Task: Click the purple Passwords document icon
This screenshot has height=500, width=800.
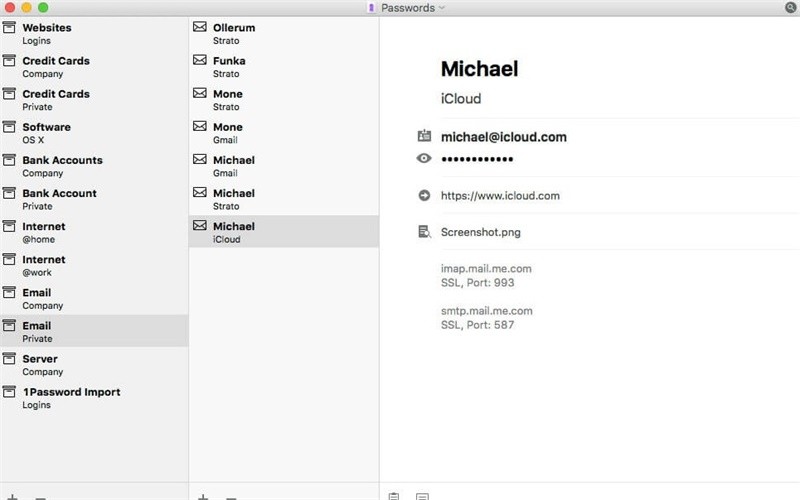Action: pyautogui.click(x=371, y=8)
